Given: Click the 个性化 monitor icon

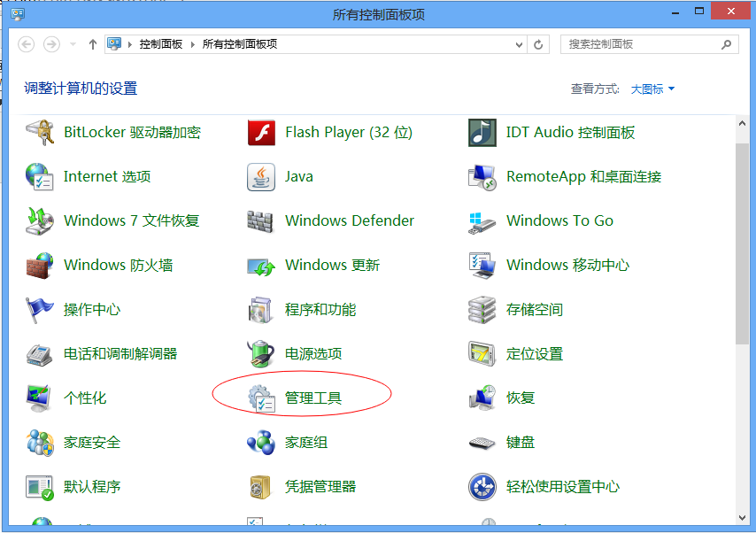Looking at the screenshot, I should [40, 398].
